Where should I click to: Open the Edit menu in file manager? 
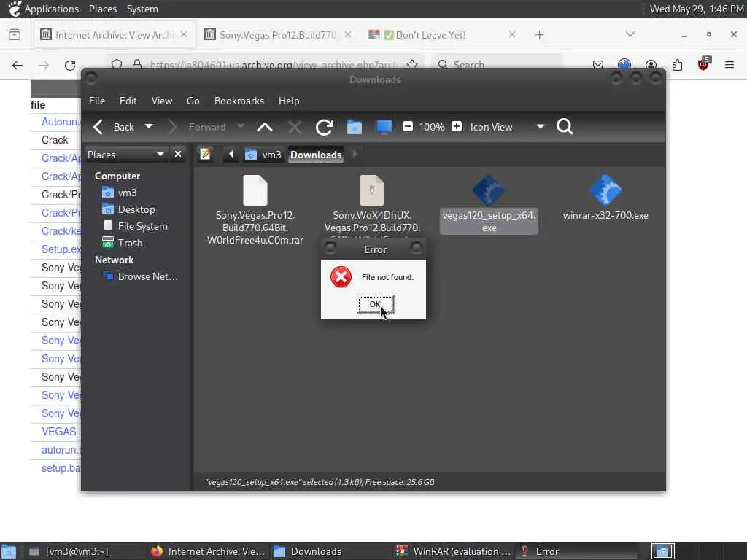point(128,101)
